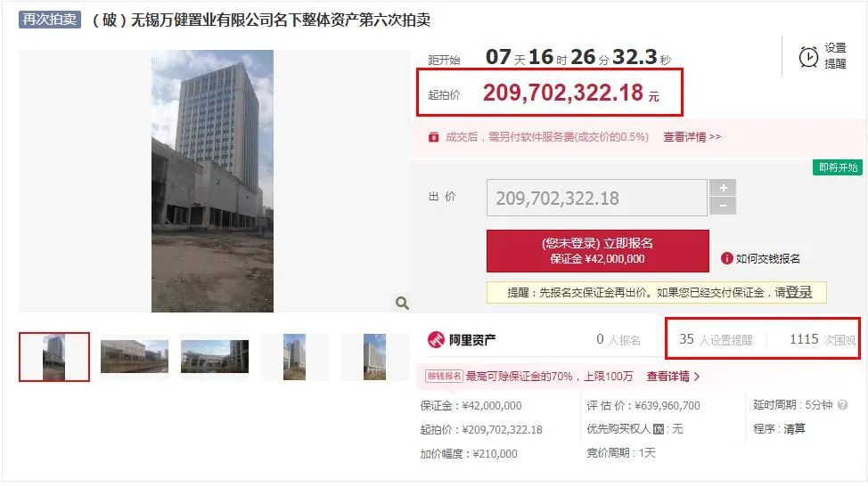Click the red info icon beside 如何交钱报名
Image resolution: width=868 pixels, height=487 pixels.
coord(727,258)
